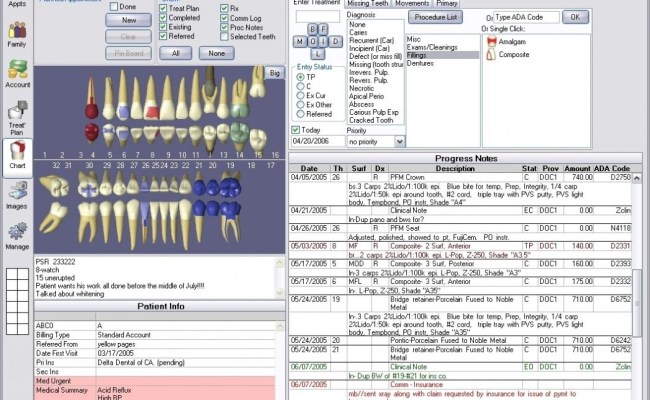Uncheck the Treat Plan checkbox
The image size is (650, 400).
point(163,8)
